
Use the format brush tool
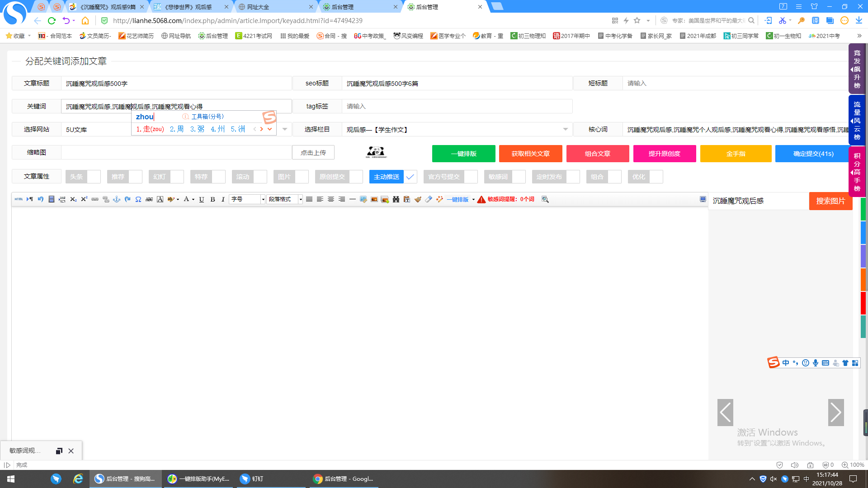(418, 199)
